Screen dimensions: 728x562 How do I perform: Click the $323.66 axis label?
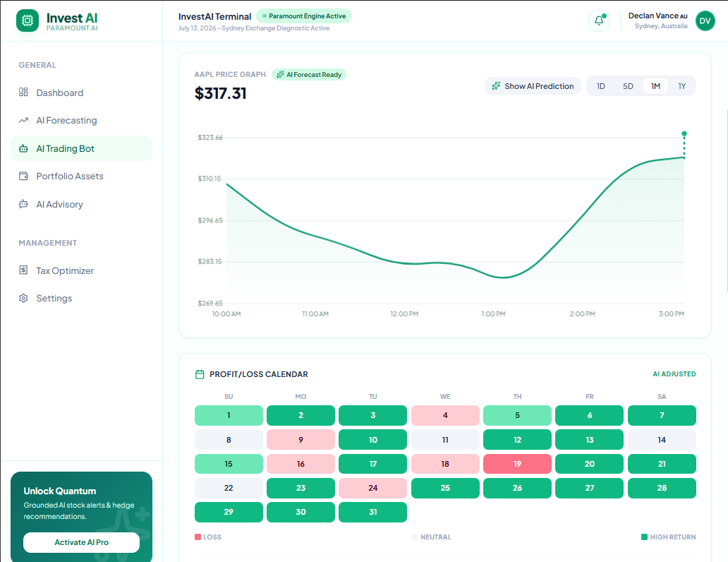point(210,138)
